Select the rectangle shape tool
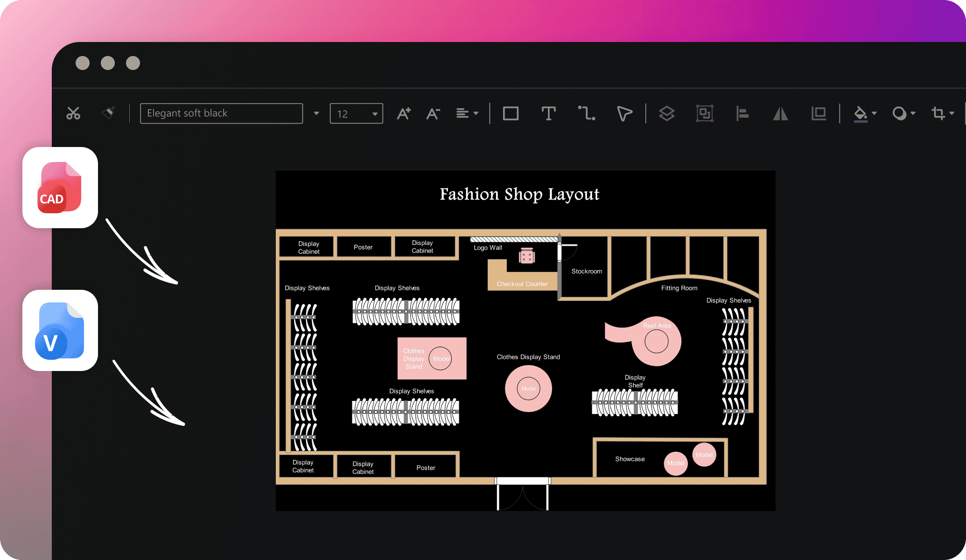The image size is (966, 560). tap(511, 113)
